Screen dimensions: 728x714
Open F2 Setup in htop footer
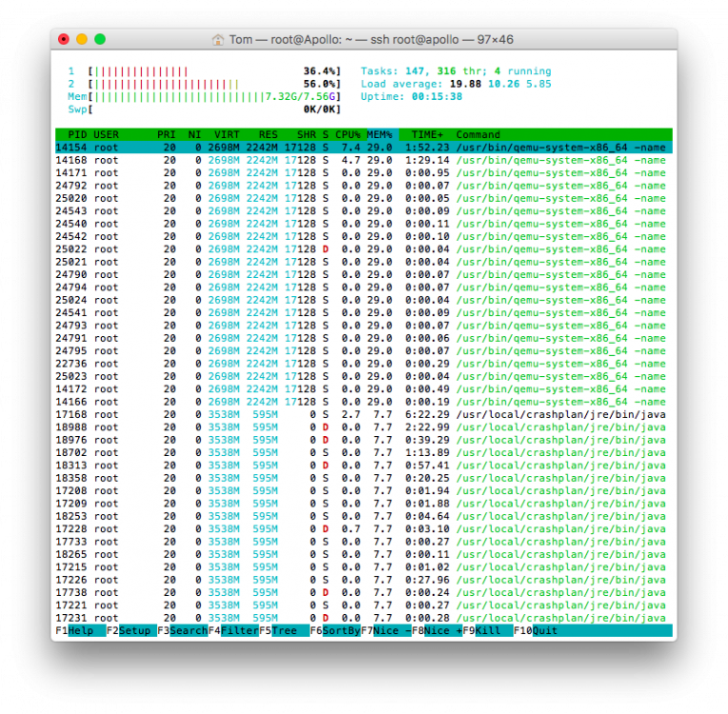coord(131,630)
